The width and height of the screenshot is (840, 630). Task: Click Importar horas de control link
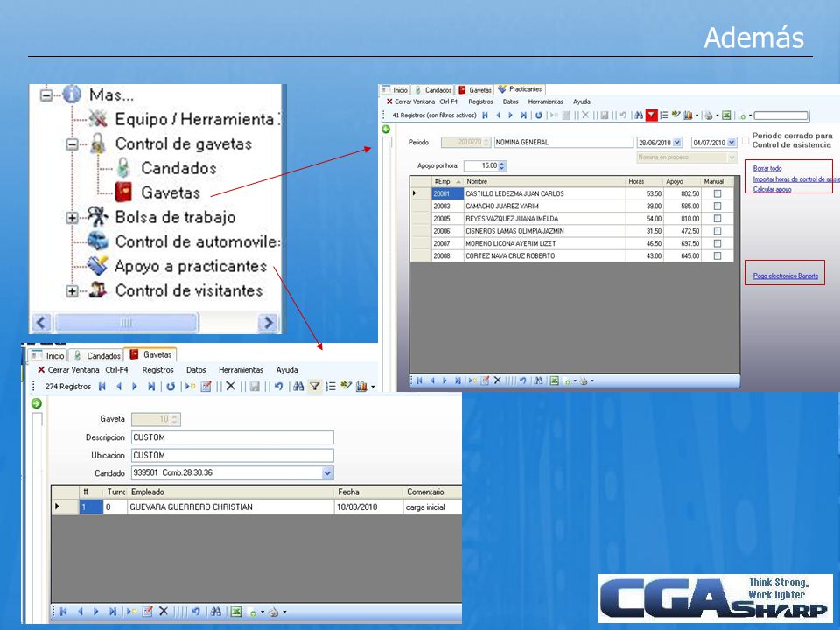796,178
